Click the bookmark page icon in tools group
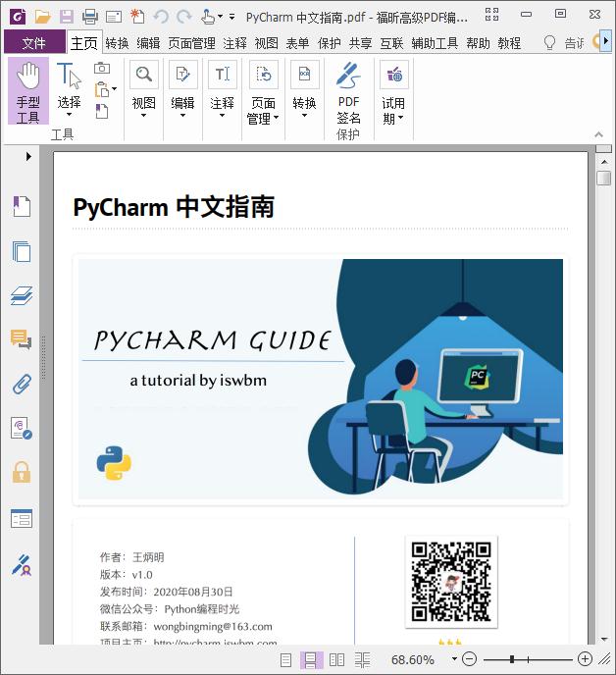The width and height of the screenshot is (616, 675). [102, 112]
